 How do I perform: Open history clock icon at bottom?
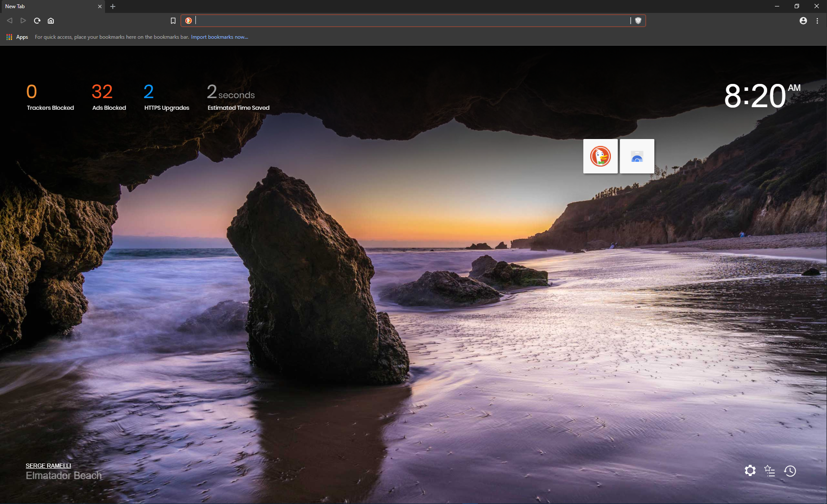coord(790,471)
